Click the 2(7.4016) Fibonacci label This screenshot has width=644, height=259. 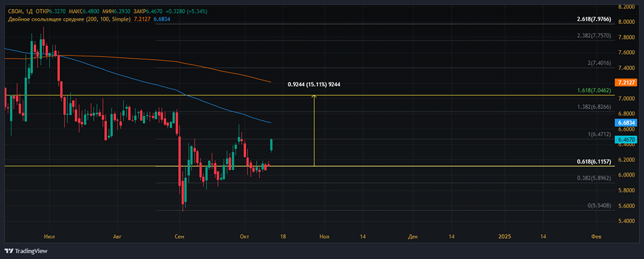[599, 63]
